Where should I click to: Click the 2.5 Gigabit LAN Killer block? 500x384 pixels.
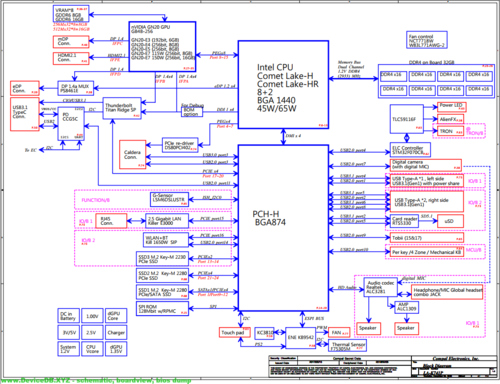(x=167, y=221)
